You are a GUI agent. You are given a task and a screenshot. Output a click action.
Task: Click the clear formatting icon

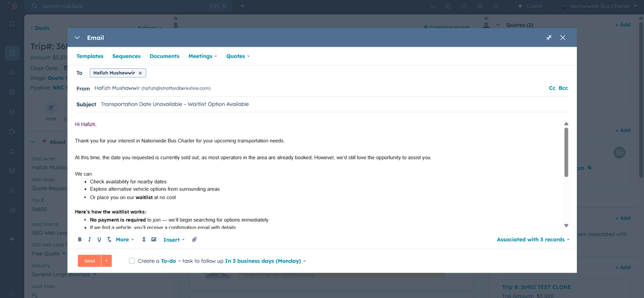(109, 240)
